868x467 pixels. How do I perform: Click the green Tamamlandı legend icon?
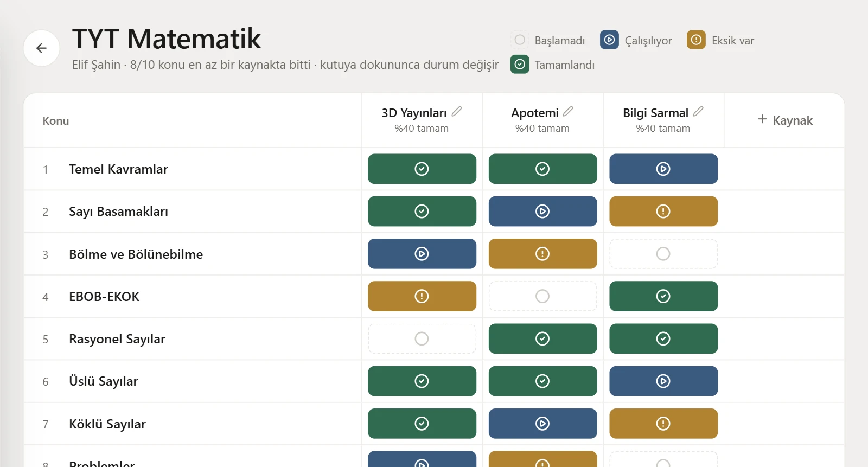coord(520,65)
